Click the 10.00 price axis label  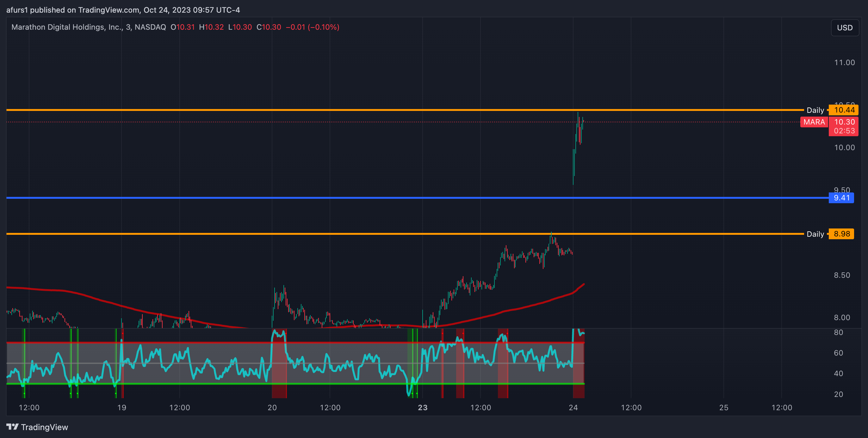point(844,148)
